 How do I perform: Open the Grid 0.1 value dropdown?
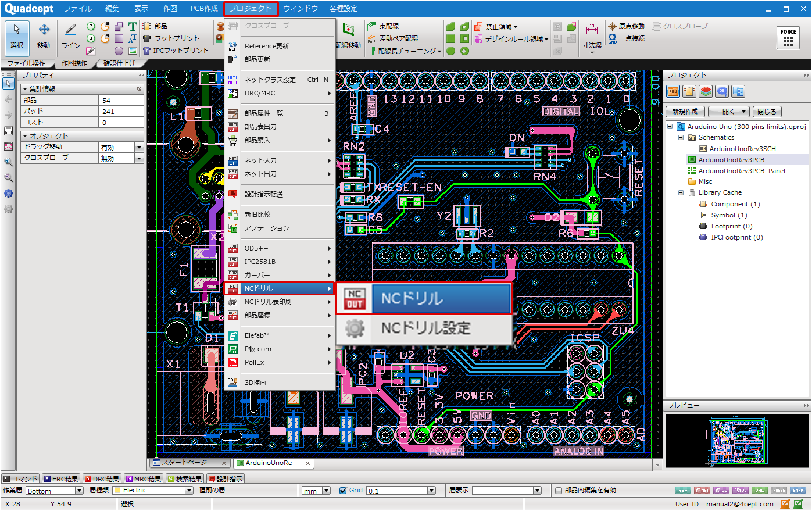[431, 491]
